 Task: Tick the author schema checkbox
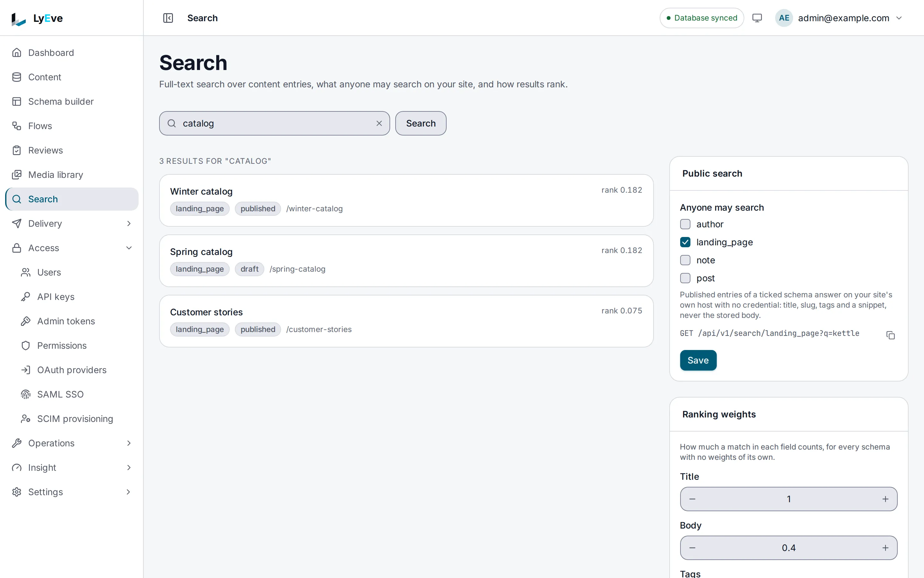tap(685, 224)
